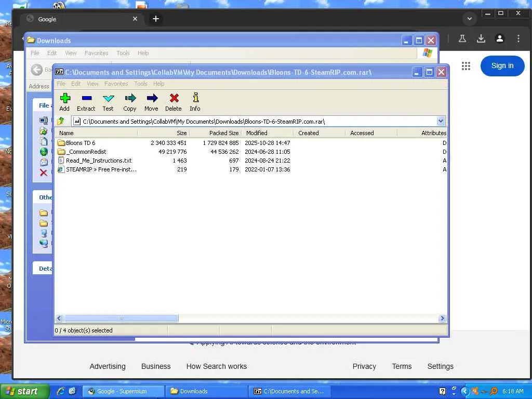The height and width of the screenshot is (399, 532).
Task: Click the 2024-08-24 21:22 modified date
Action: (268, 161)
